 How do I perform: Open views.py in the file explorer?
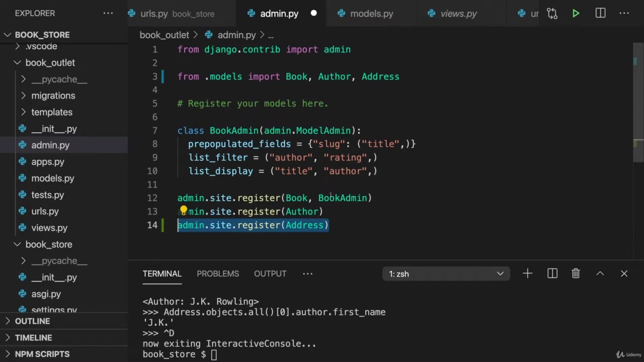(x=49, y=228)
